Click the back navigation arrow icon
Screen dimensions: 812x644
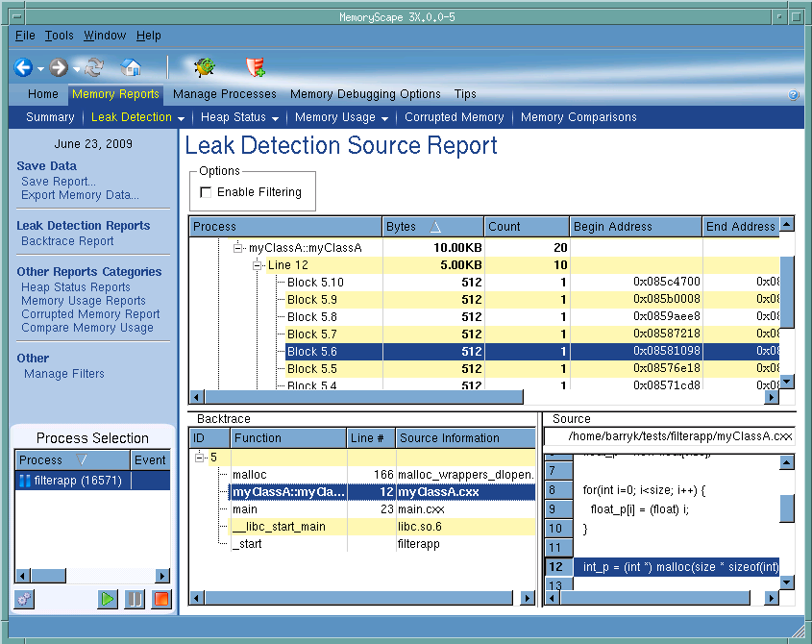22,67
